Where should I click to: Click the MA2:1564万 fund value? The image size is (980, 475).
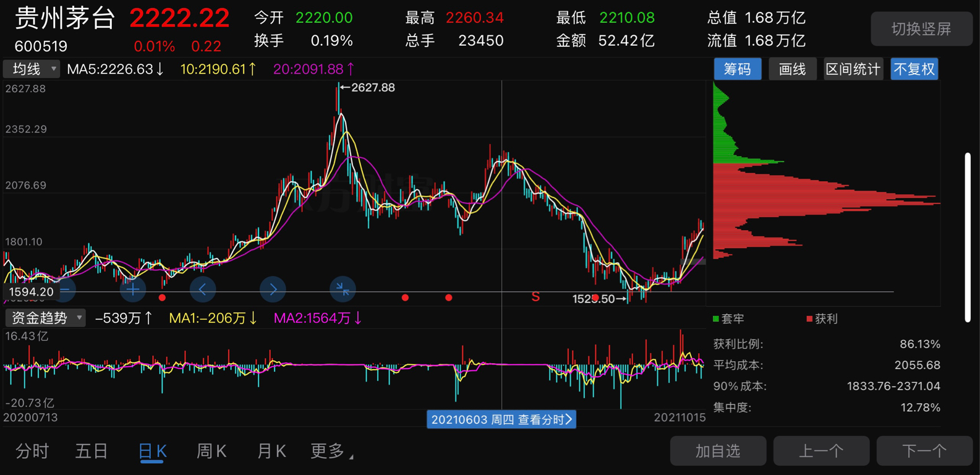pos(317,318)
